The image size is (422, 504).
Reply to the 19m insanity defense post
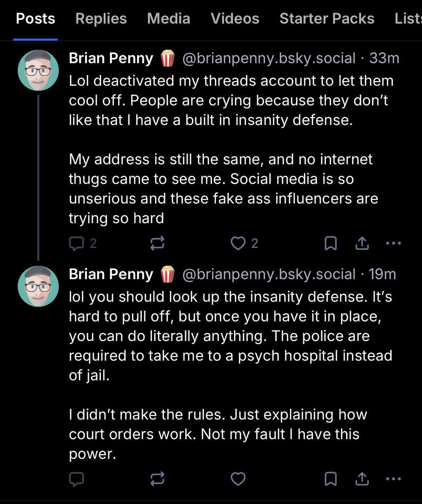point(76,479)
